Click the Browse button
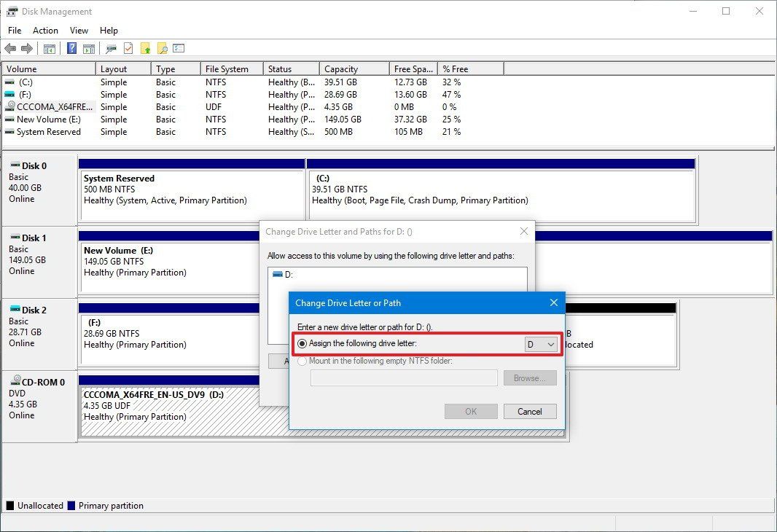 tap(530, 378)
